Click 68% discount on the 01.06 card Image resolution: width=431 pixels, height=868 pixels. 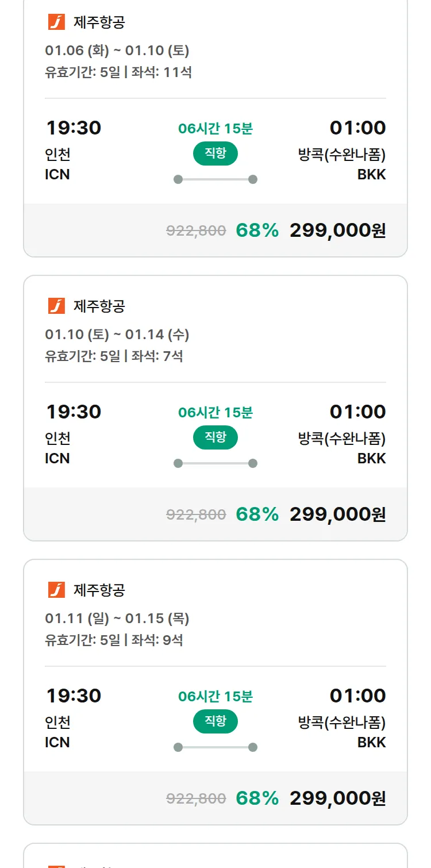(257, 231)
